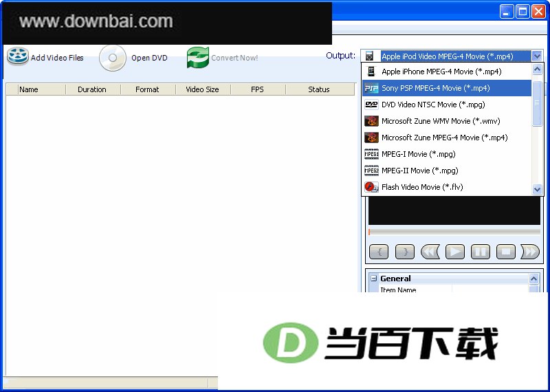Viewport: 550px width, 392px height.
Task: Choose MPEG-II Movie (*.mpg) entry
Action: point(447,171)
